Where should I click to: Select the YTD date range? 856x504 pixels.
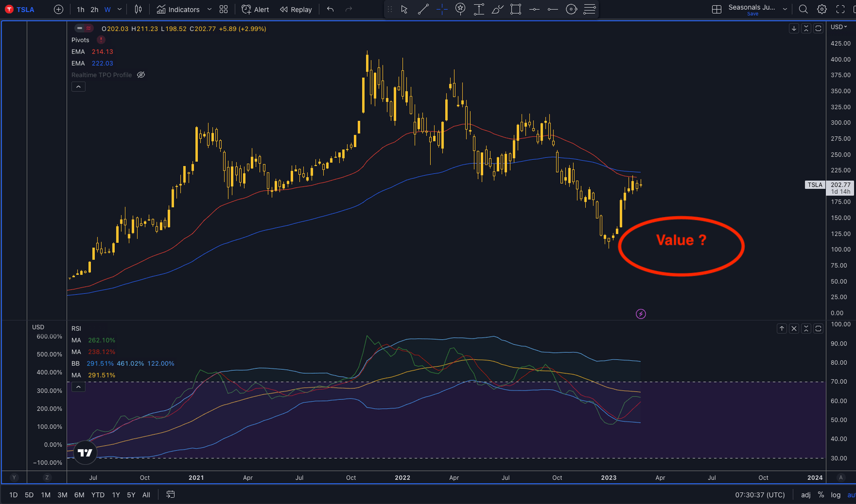point(98,495)
